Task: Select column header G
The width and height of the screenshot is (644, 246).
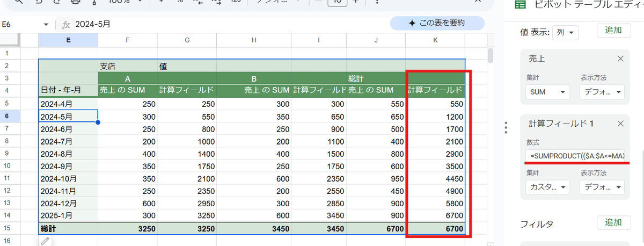Action: pos(186,40)
